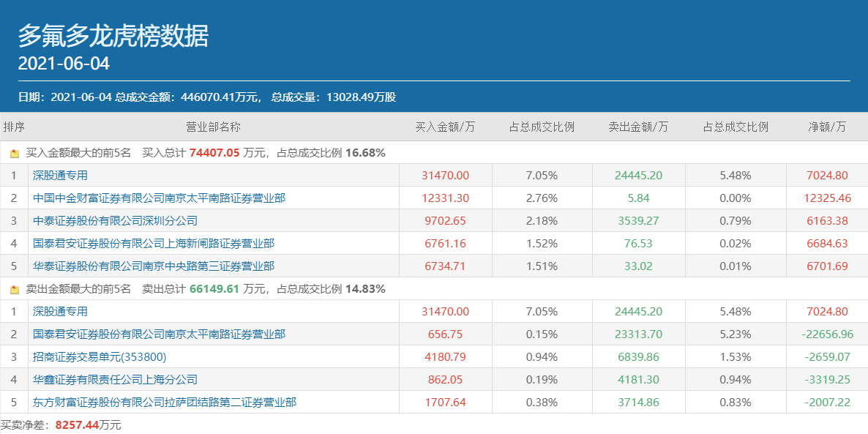Select 国泰君安证券上海新闸路证券营业部 link

click(x=153, y=244)
